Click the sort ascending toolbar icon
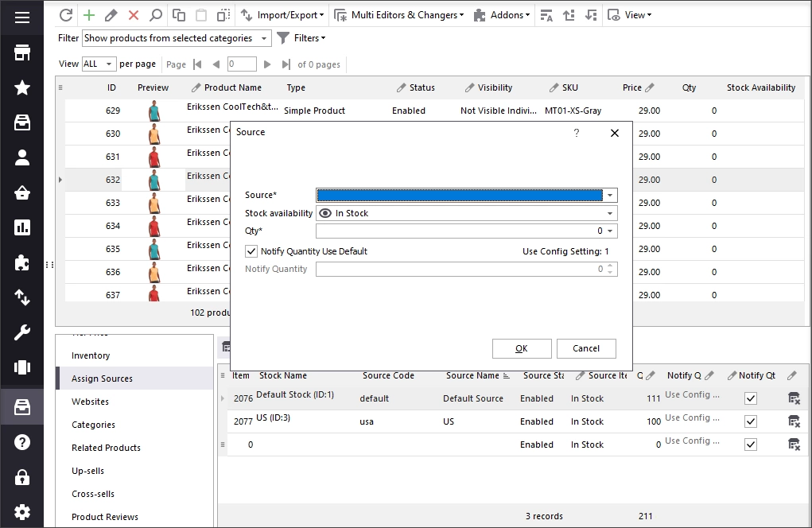This screenshot has width=812, height=528. coord(569,15)
